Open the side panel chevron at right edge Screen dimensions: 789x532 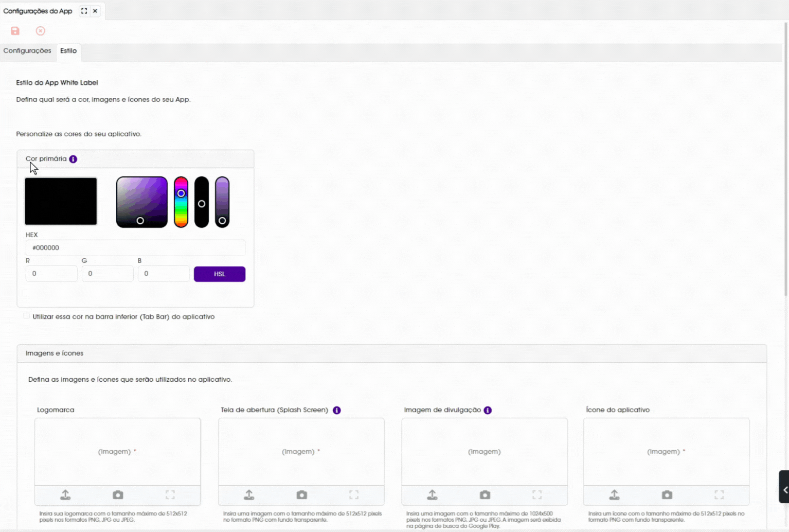point(784,487)
